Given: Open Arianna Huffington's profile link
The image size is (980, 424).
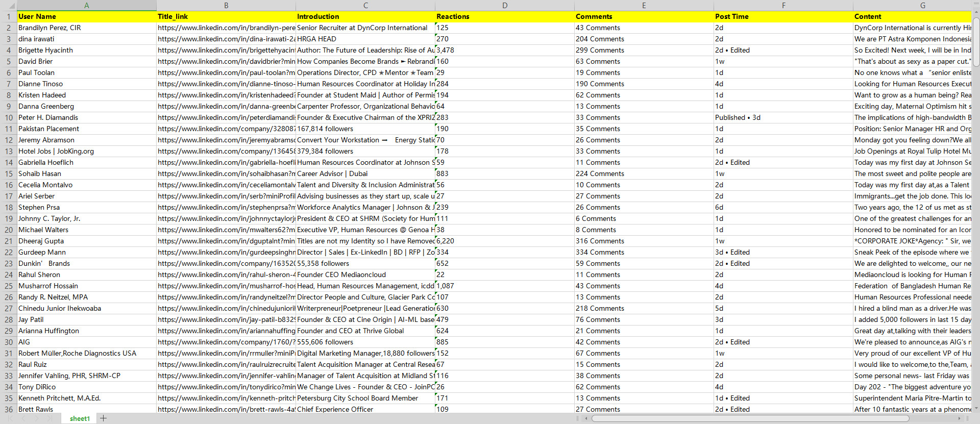Looking at the screenshot, I should pos(226,331).
